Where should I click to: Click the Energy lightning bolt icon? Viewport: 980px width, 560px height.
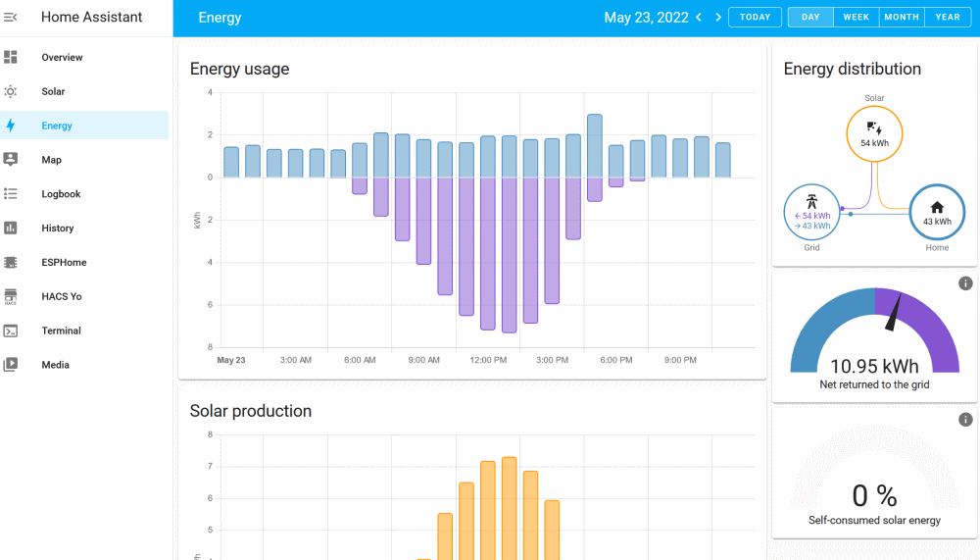[x=10, y=126]
